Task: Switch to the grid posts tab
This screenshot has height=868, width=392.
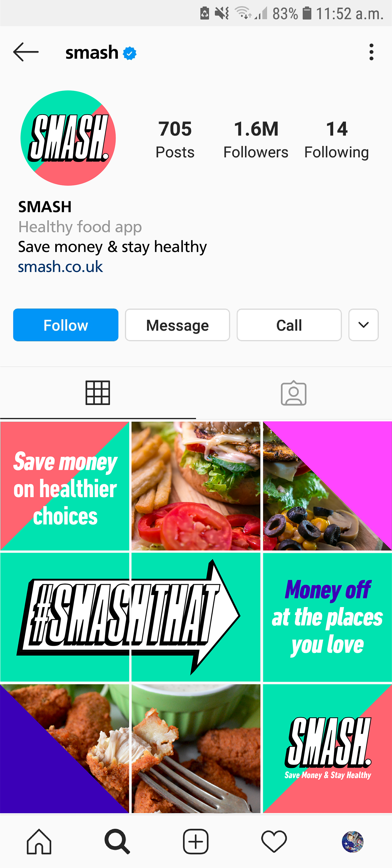Action: 98,393
